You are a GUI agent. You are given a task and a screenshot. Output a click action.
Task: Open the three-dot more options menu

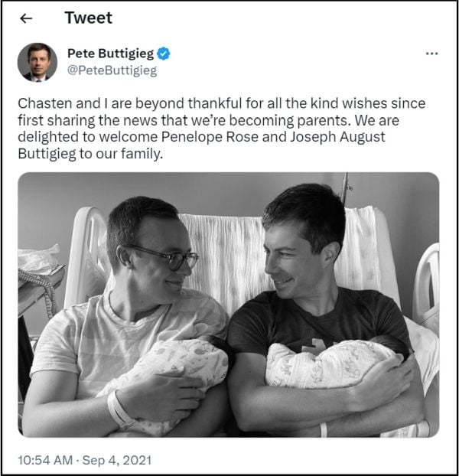[431, 54]
